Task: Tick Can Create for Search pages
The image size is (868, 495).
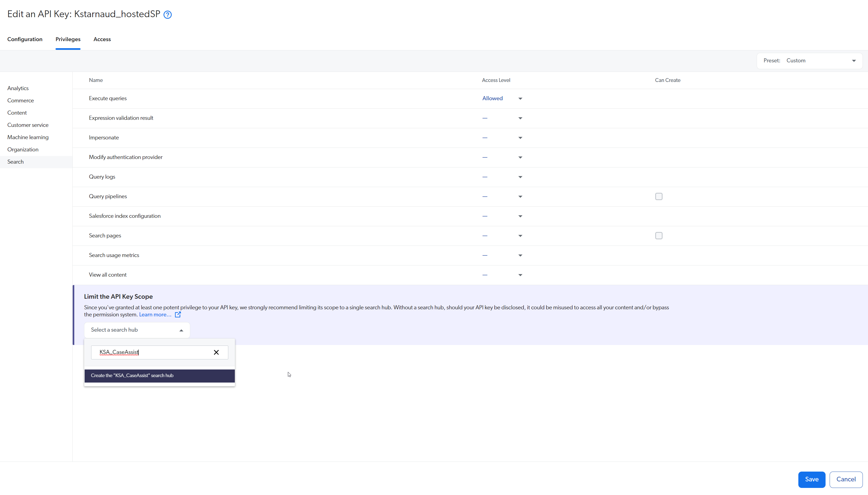Action: [659, 236]
